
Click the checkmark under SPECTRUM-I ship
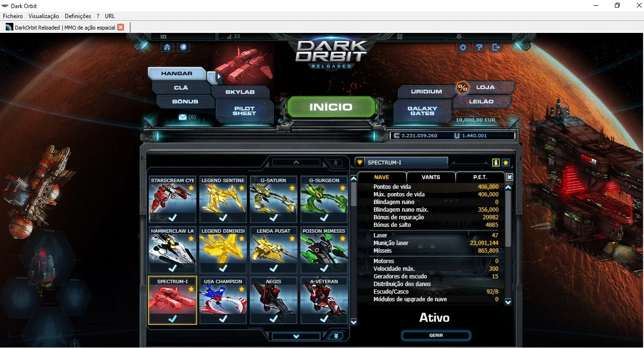pos(173,319)
